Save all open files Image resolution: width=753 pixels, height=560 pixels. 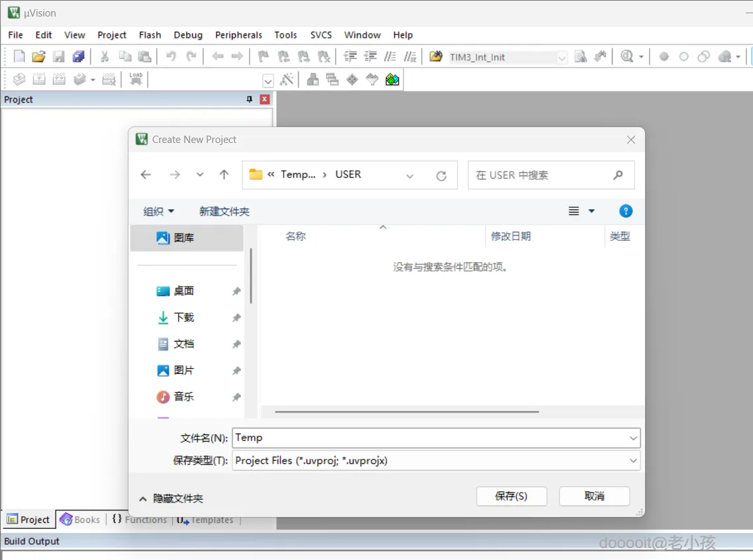79,56
